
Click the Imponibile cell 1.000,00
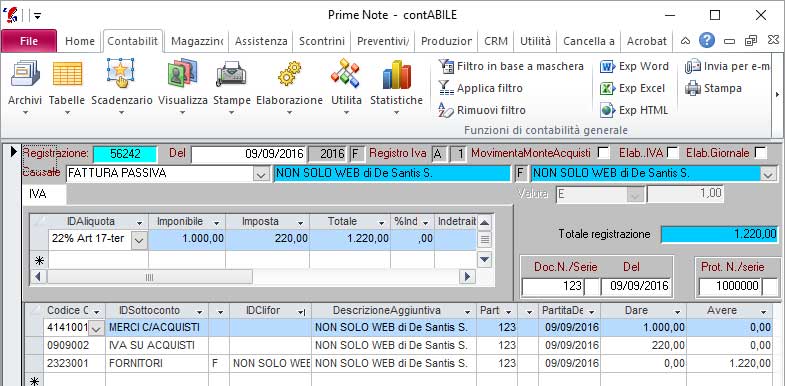point(187,239)
